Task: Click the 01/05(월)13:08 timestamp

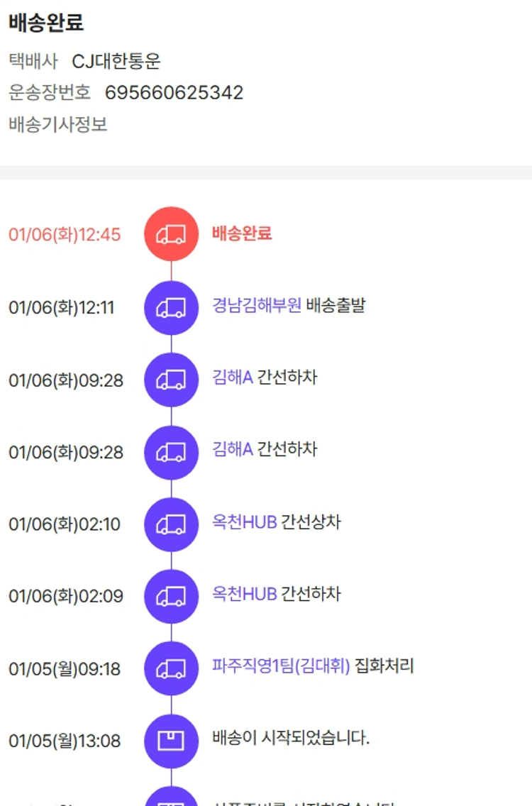Action: 65,741
